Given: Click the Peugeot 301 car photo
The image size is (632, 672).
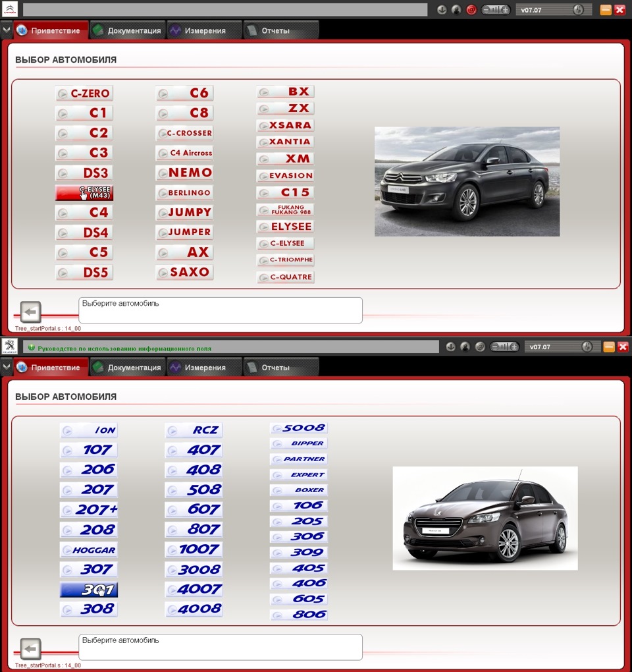Looking at the screenshot, I should click(485, 518).
